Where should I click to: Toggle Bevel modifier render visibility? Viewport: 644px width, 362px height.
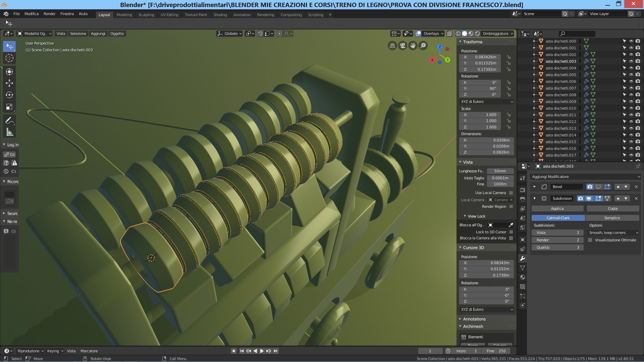[590, 187]
